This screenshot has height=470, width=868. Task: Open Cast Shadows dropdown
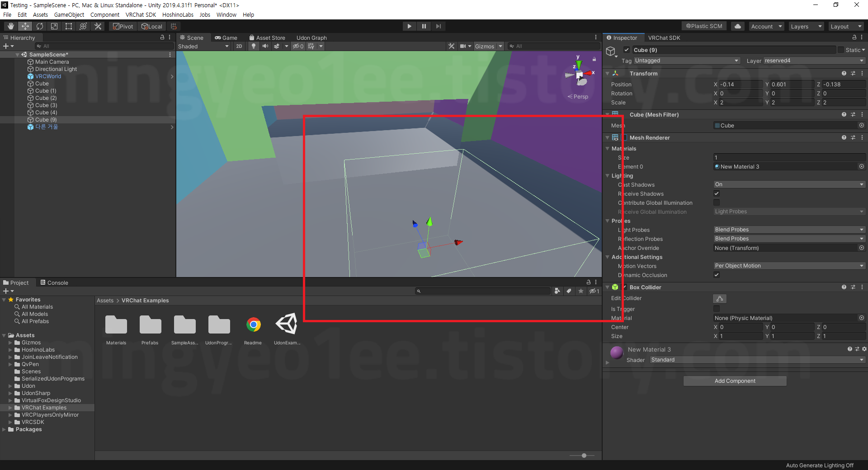click(789, 184)
